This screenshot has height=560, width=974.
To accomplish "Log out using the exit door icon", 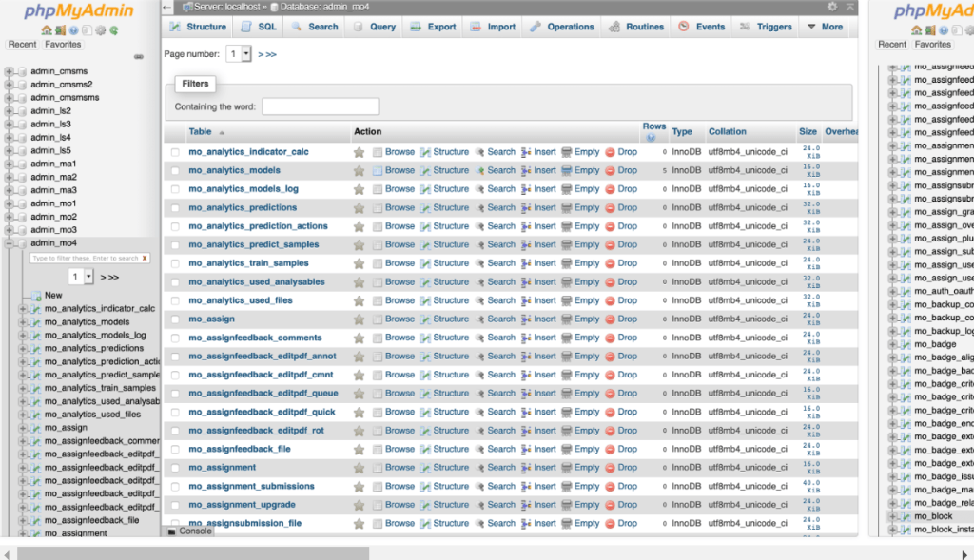I will coord(59,30).
